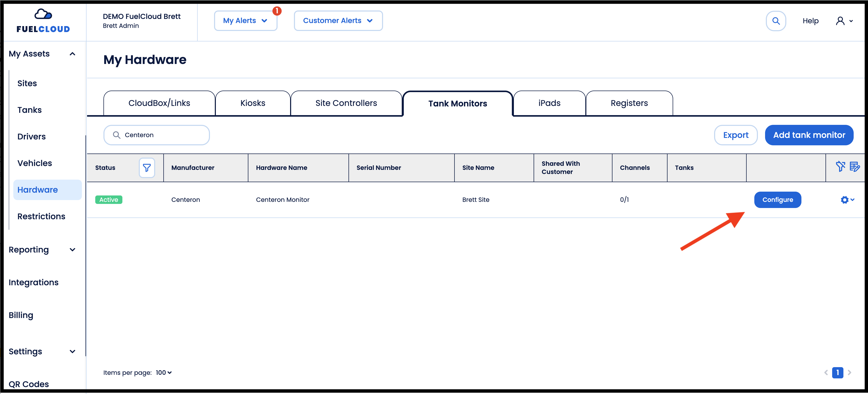Select the Tank Monitors tab
This screenshot has width=868, height=394.
click(458, 103)
